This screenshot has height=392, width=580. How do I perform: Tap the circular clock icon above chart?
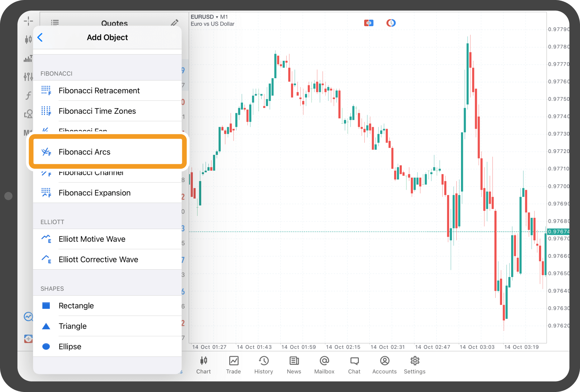tap(391, 23)
